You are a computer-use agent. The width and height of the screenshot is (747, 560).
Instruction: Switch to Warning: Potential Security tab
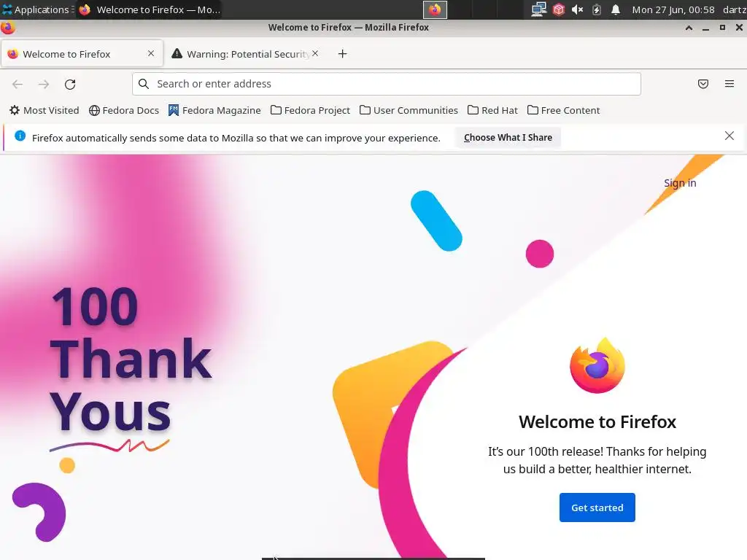pyautogui.click(x=244, y=54)
